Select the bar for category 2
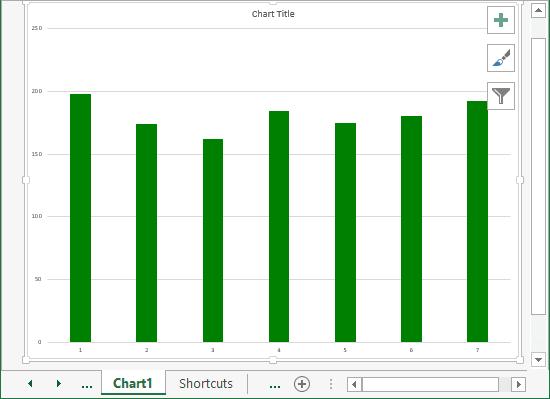The image size is (550, 399). pos(146,233)
